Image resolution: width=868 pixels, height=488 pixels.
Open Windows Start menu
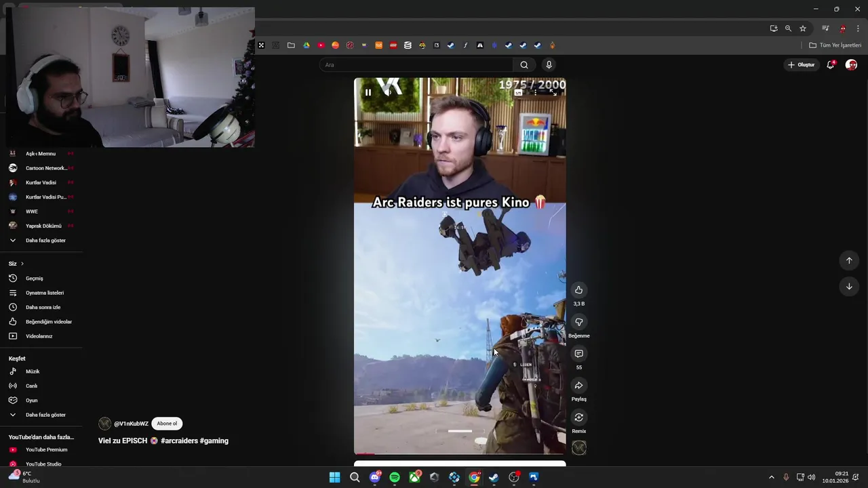tap(334, 477)
